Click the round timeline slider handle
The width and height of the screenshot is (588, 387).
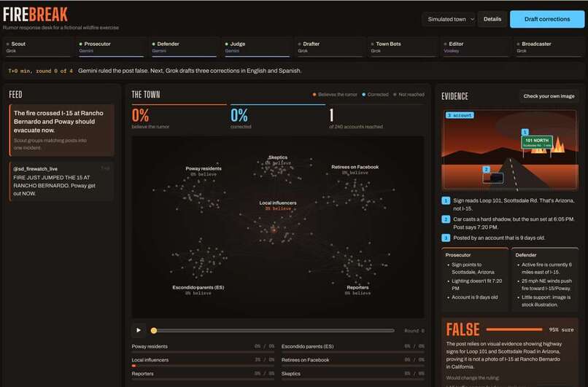click(153, 330)
